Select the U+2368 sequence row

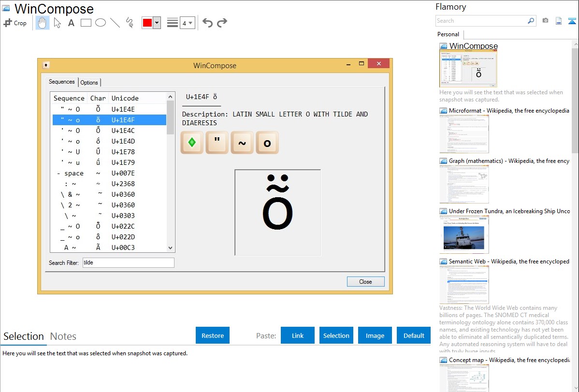109,184
